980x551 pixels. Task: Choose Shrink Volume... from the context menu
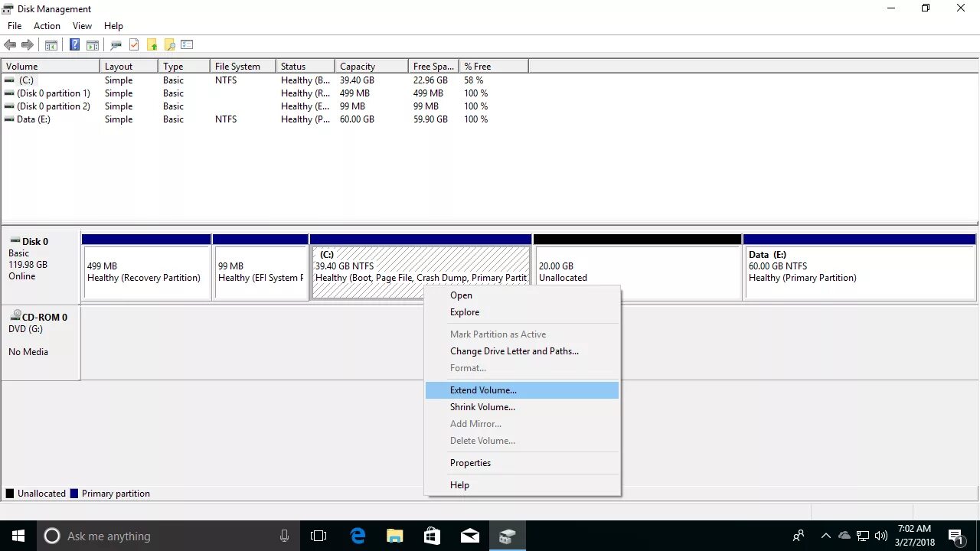[522, 407]
